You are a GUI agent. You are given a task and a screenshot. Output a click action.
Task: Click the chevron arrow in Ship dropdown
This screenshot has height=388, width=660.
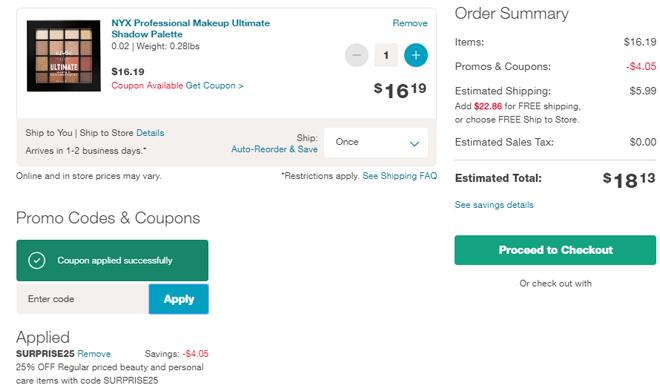(x=414, y=144)
